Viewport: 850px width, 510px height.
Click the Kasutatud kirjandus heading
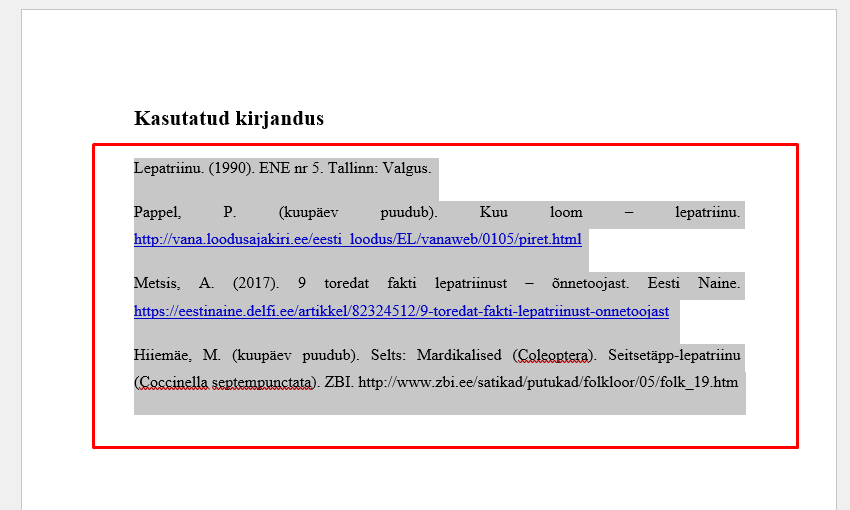(229, 118)
